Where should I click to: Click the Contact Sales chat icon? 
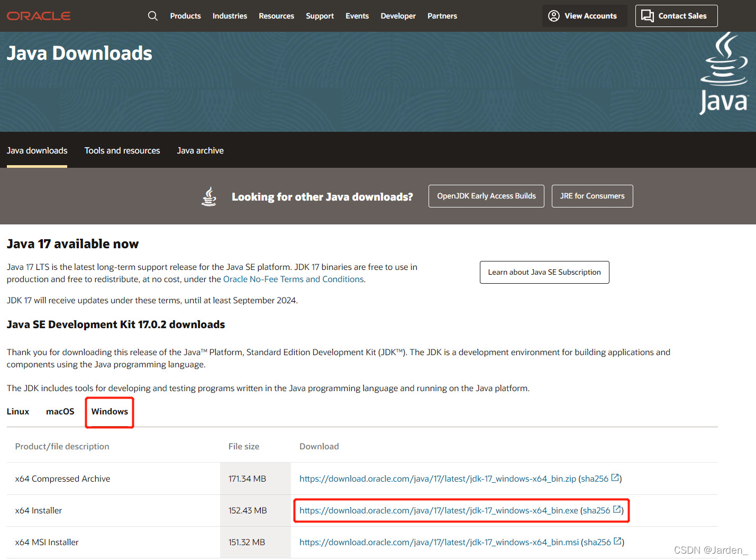(648, 16)
